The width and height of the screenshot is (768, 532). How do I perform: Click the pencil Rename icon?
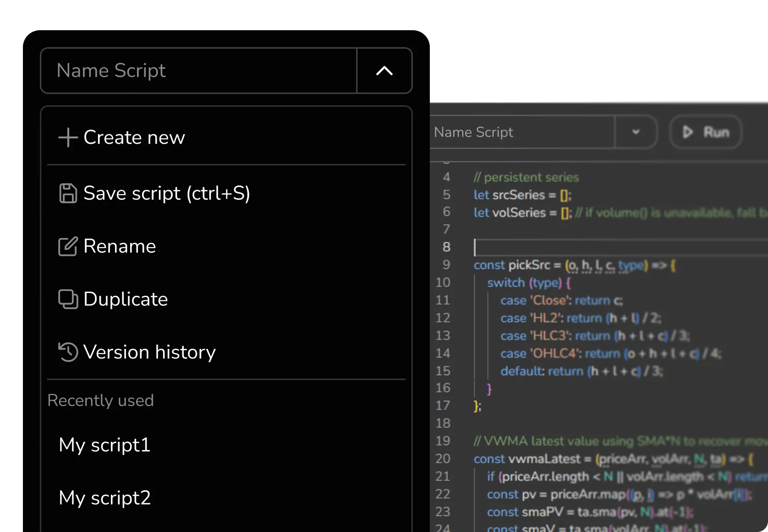click(68, 246)
